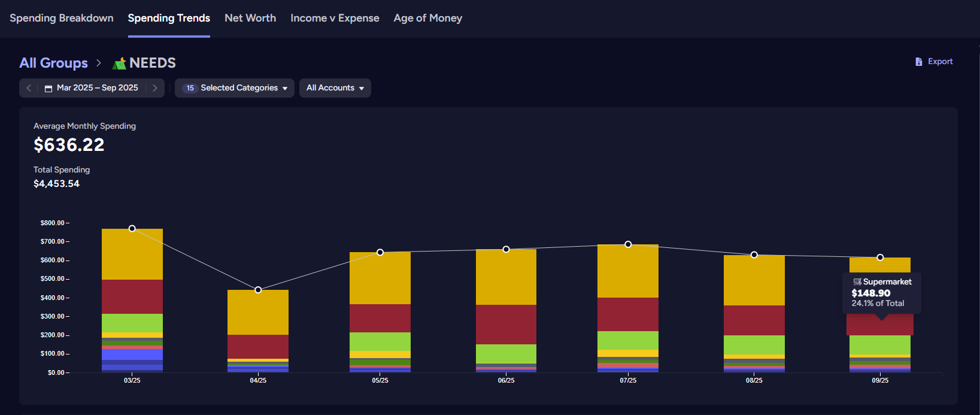Go to the Income v Expense tab

point(335,18)
